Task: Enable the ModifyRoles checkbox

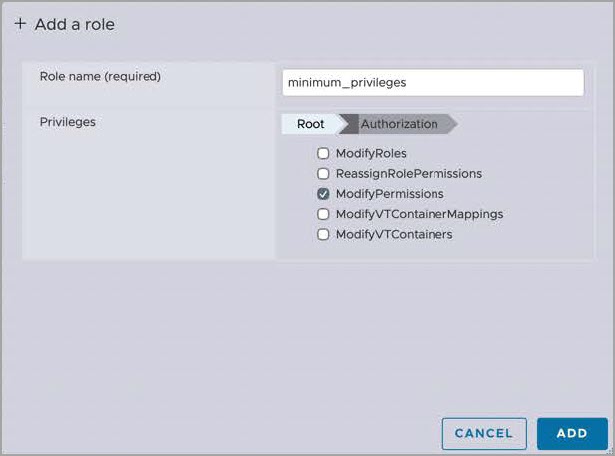Action: [x=323, y=154]
